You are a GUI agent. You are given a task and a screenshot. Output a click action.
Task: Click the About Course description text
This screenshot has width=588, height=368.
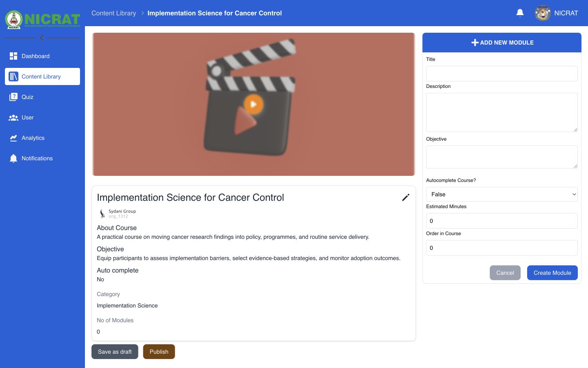click(x=233, y=237)
